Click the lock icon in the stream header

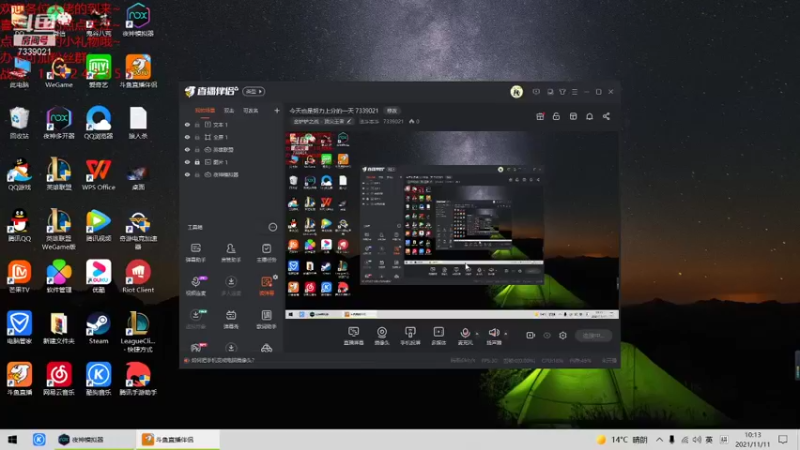click(x=556, y=116)
